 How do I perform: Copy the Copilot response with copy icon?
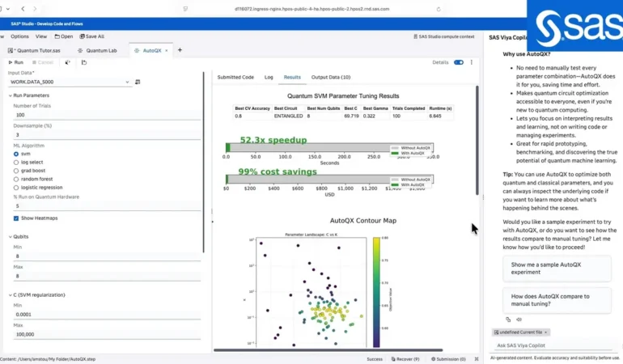click(x=508, y=320)
